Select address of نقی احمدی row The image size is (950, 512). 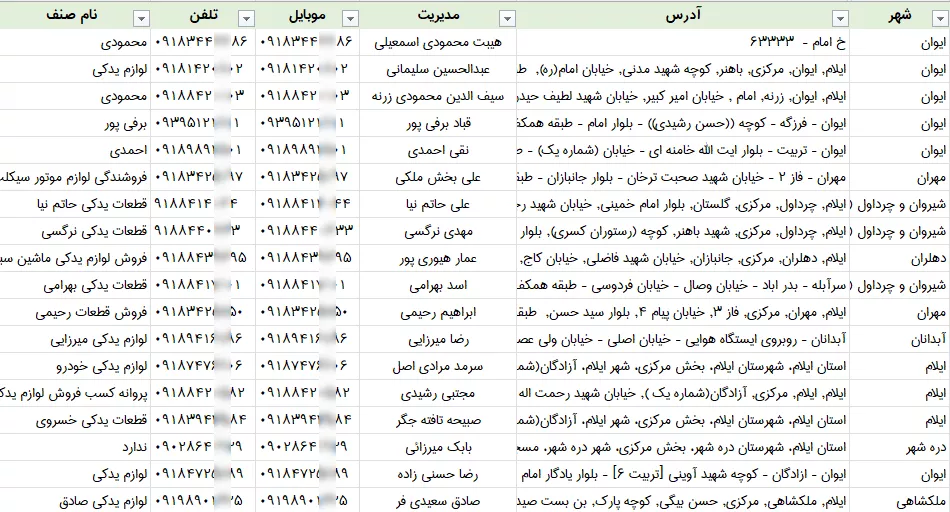(x=683, y=150)
